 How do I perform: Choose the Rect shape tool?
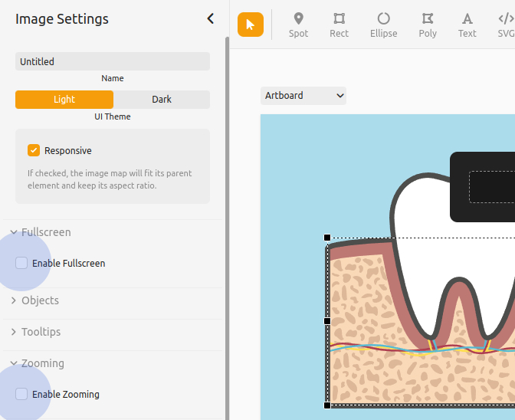tap(339, 25)
